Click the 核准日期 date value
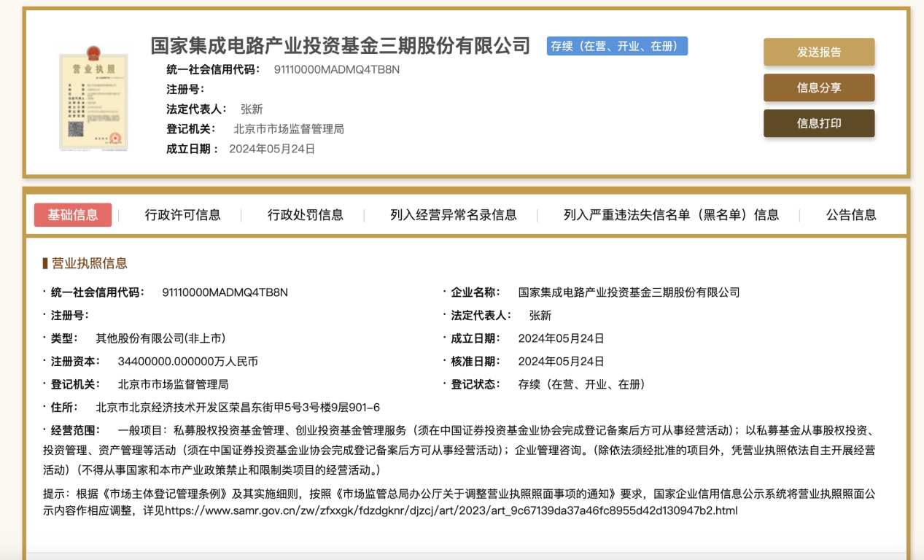Screen dimensions: 924x560 (x=561, y=361)
